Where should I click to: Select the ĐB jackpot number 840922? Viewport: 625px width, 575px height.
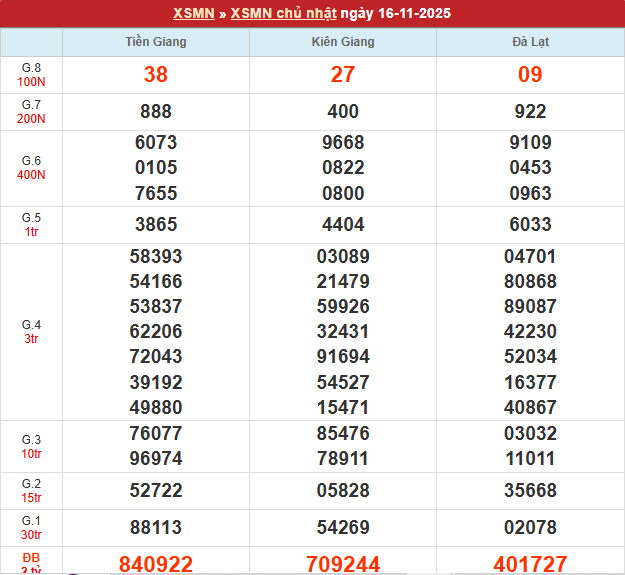(156, 564)
